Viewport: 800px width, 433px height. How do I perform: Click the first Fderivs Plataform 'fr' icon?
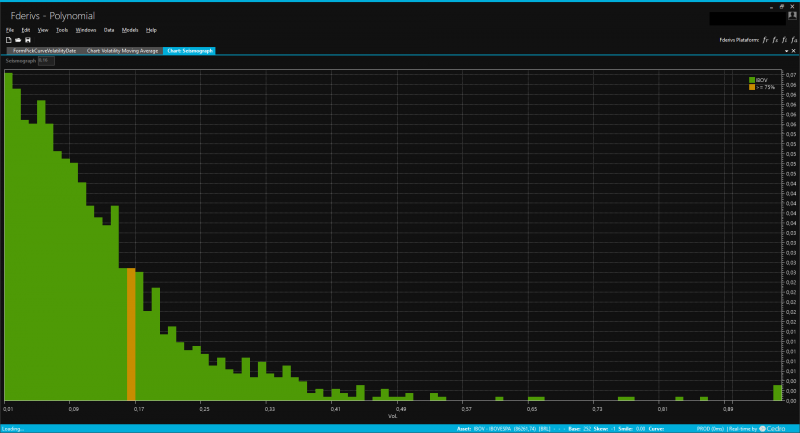(x=764, y=39)
